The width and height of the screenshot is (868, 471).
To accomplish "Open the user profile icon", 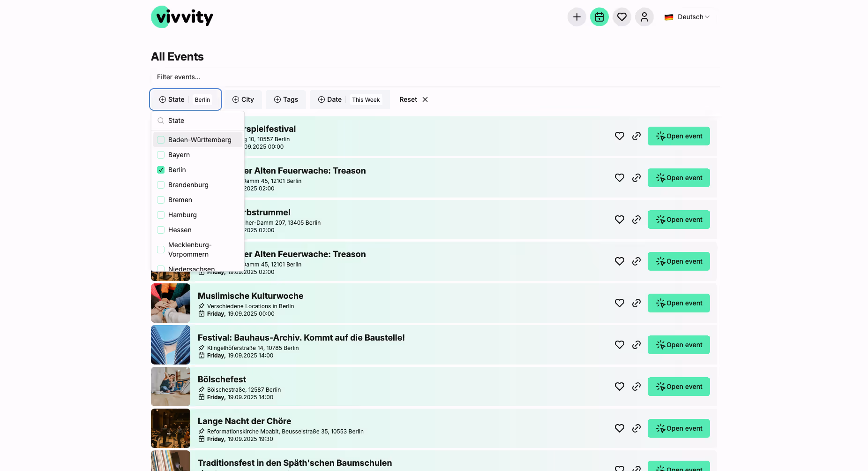I will pos(644,17).
